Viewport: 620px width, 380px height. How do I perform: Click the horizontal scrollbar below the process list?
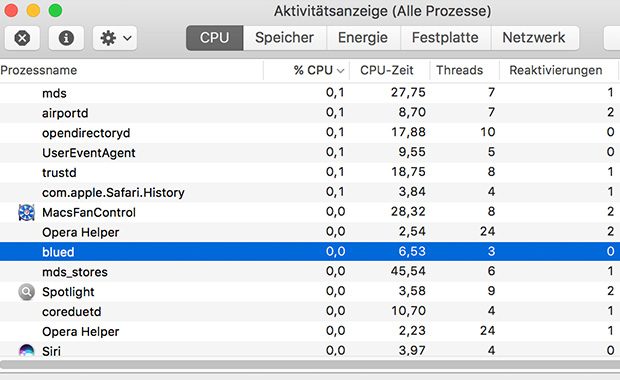(310, 364)
